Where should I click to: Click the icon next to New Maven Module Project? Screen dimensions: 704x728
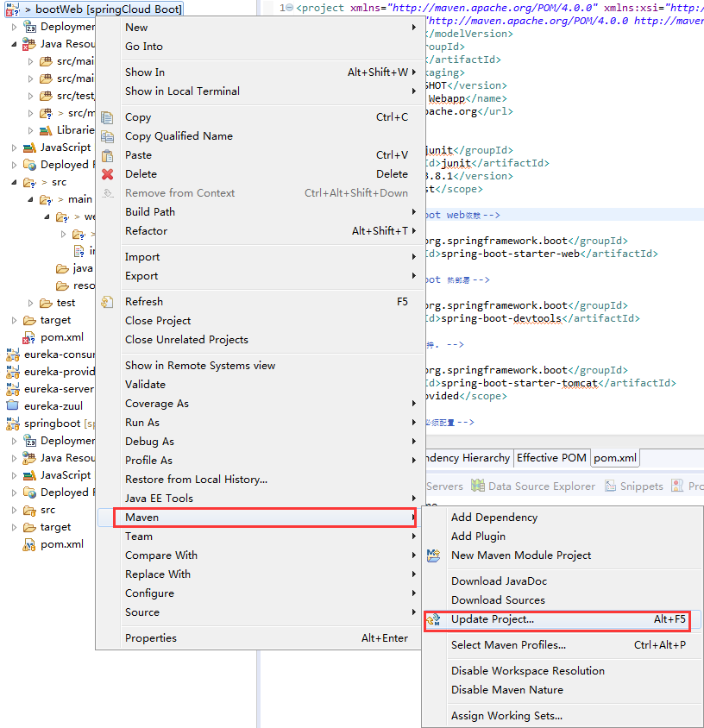pyautogui.click(x=433, y=556)
